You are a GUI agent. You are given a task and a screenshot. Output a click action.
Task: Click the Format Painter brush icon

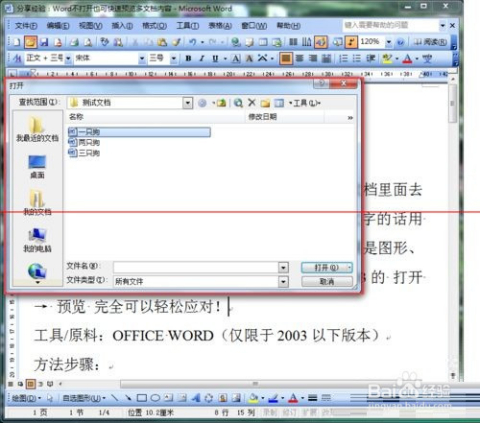[176, 42]
